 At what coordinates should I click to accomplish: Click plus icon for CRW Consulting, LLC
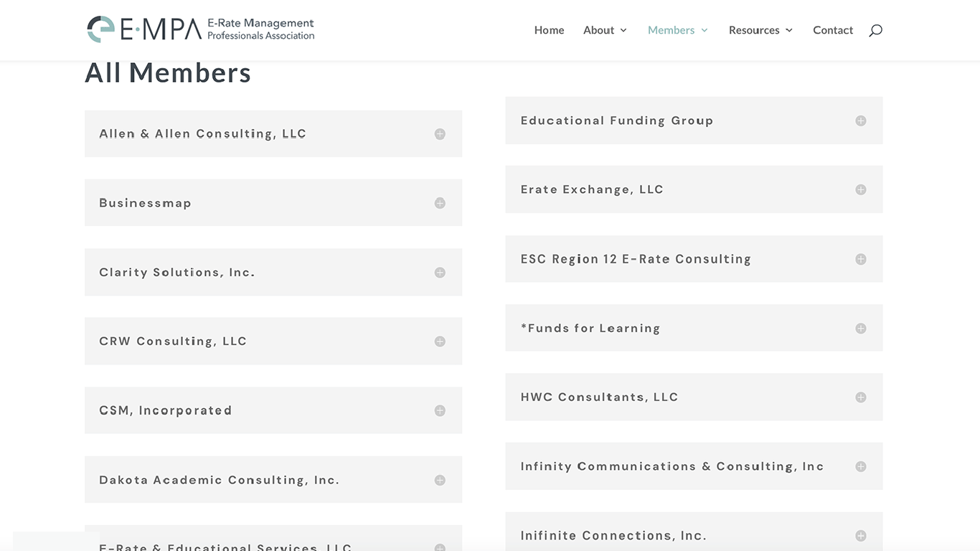click(x=440, y=342)
